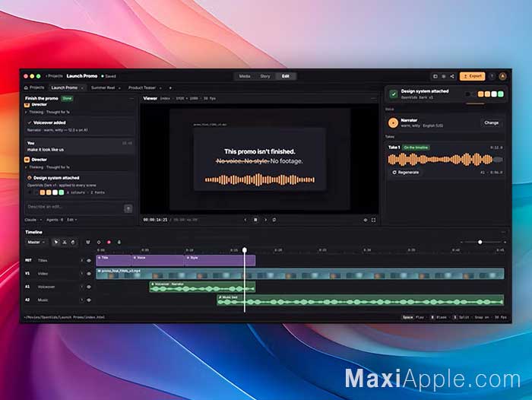
Task: Select the razor cut tool in Timeline
Action: [65, 242]
